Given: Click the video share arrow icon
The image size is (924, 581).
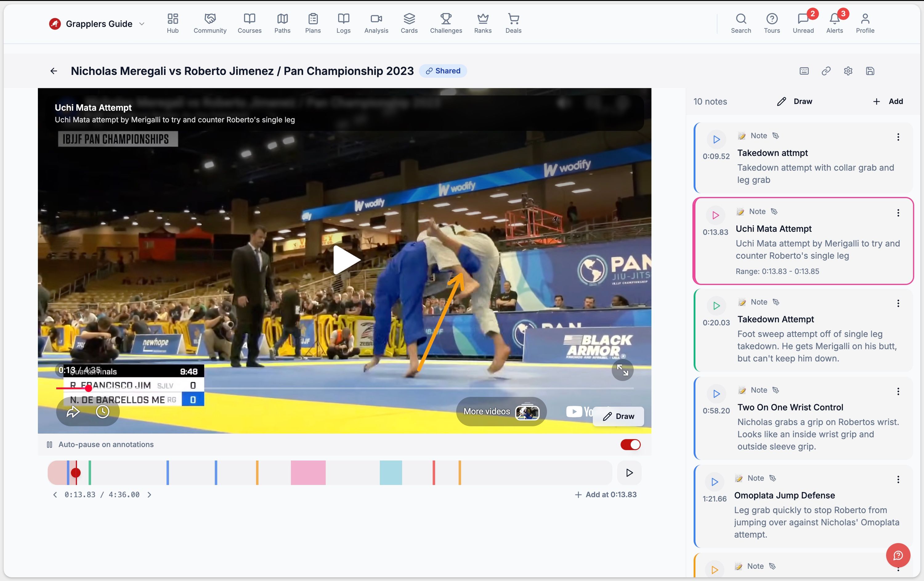Looking at the screenshot, I should pos(73,412).
